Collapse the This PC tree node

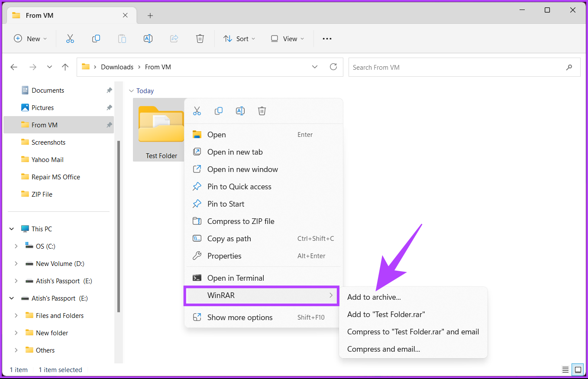pyautogui.click(x=12, y=229)
